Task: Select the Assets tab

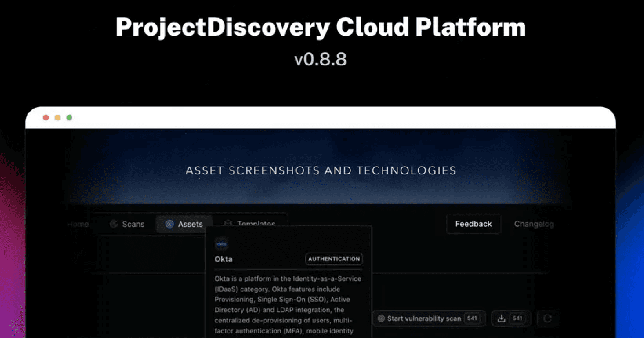Action: point(184,224)
